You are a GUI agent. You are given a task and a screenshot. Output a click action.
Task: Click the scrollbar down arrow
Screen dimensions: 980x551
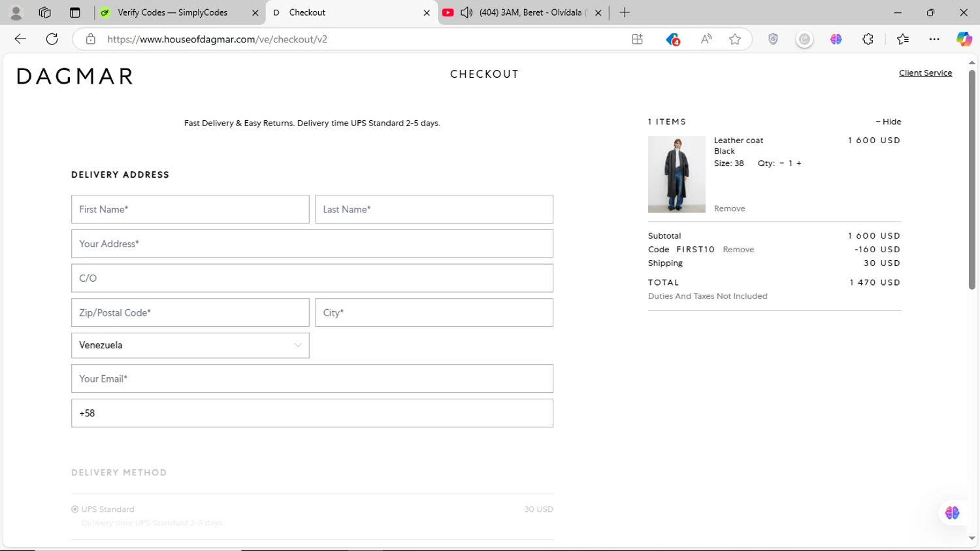pyautogui.click(x=972, y=538)
